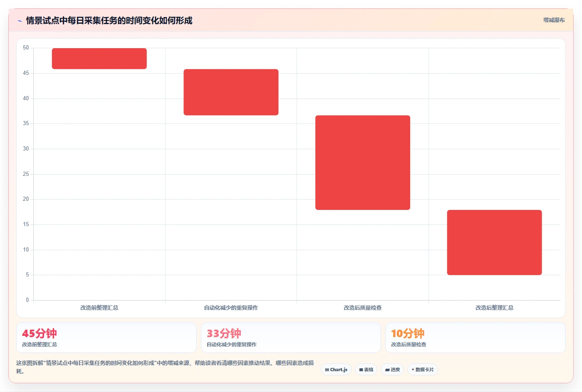Click the red bar for 改造前整理汇总

pos(99,59)
